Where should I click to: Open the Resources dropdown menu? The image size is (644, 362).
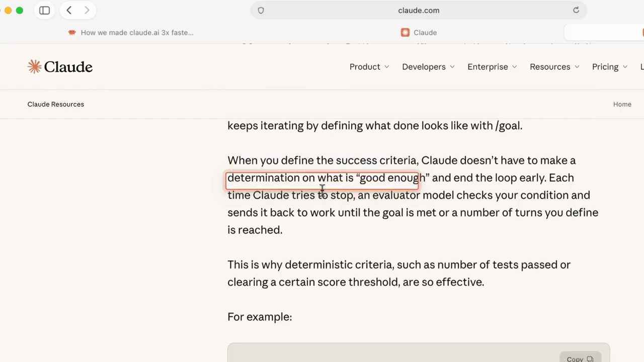(x=554, y=66)
